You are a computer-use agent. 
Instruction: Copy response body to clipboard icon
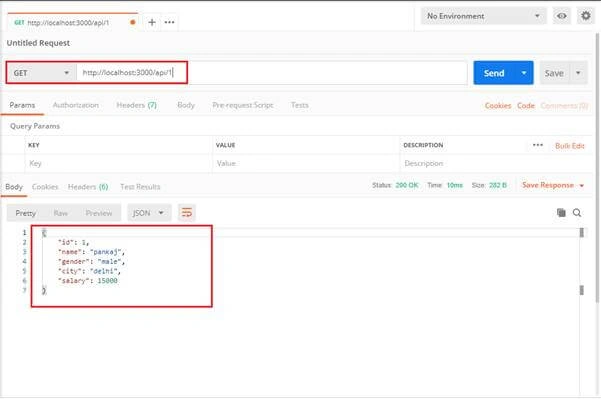click(x=561, y=213)
